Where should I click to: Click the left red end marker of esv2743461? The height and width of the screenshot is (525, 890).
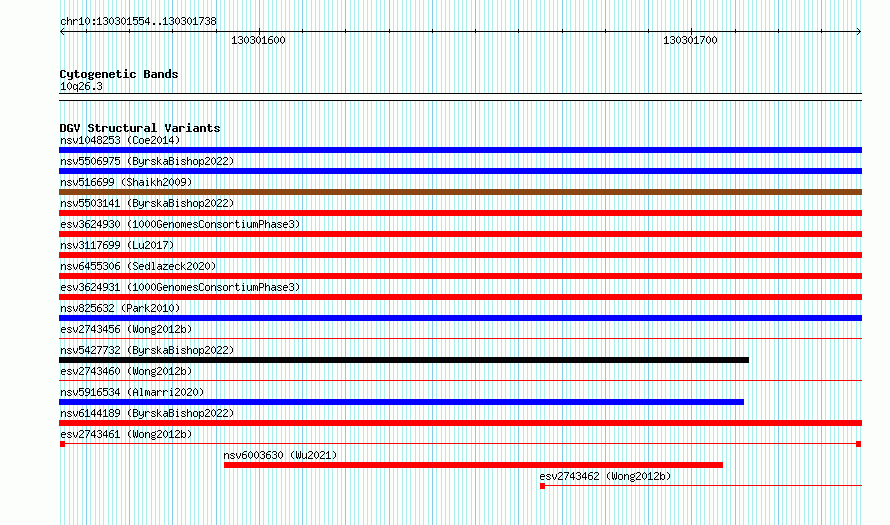pos(62,444)
